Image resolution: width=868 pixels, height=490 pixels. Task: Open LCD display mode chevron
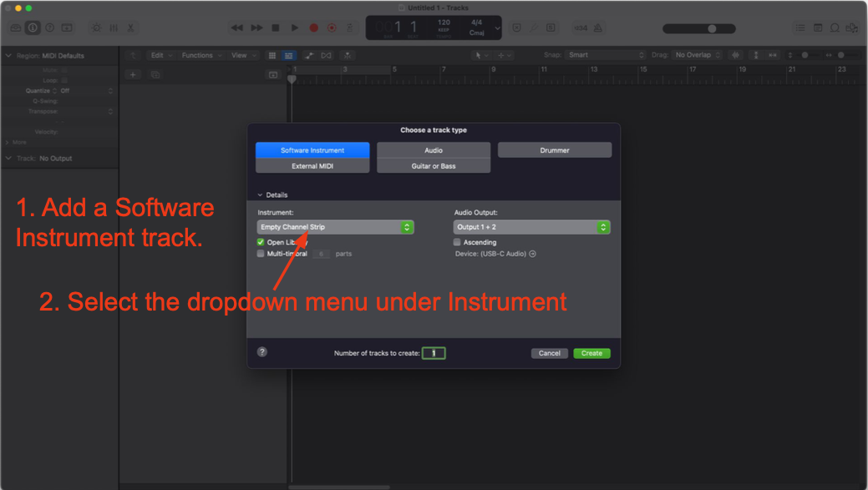pos(497,28)
